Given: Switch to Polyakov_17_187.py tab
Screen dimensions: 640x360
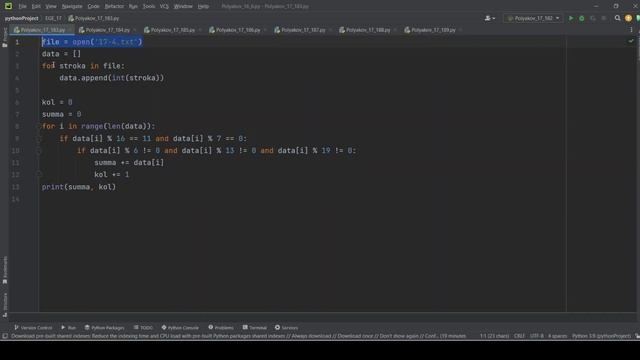Looking at the screenshot, I should point(303,30).
